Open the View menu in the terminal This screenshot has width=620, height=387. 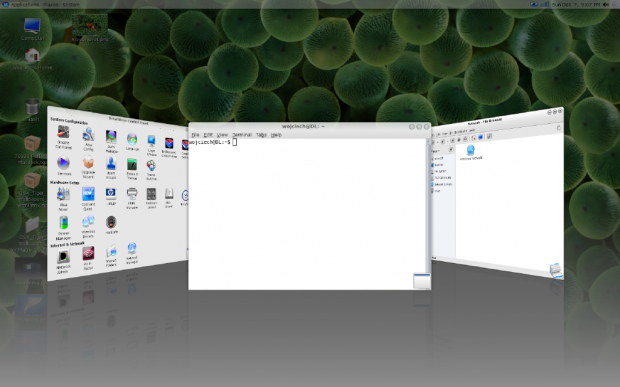click(x=222, y=135)
